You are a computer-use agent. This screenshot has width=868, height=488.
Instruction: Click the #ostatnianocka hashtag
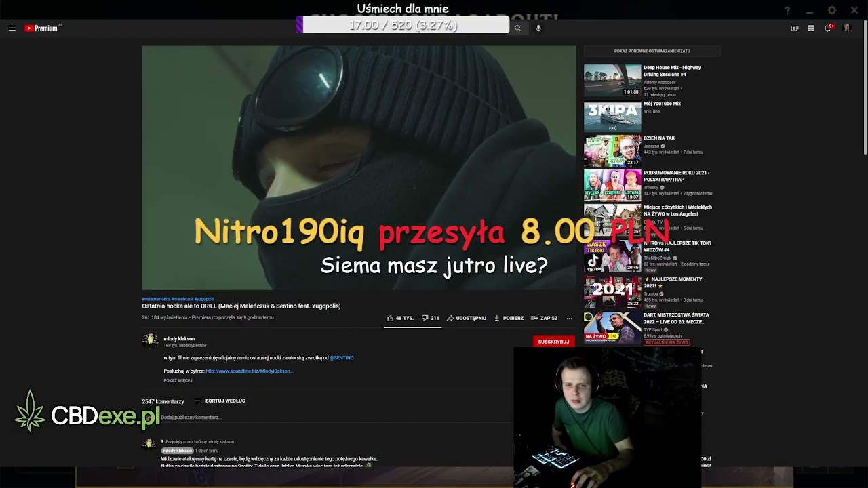[x=156, y=299]
